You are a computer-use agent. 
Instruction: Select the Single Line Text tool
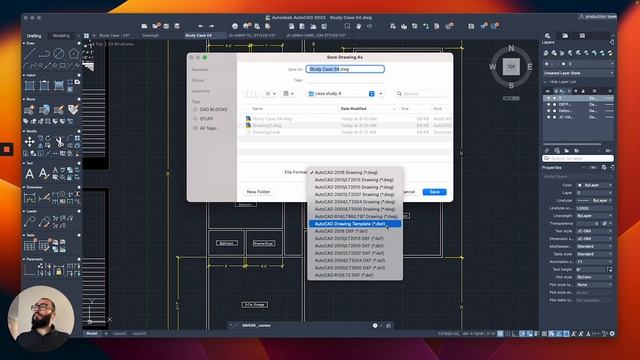[44, 173]
